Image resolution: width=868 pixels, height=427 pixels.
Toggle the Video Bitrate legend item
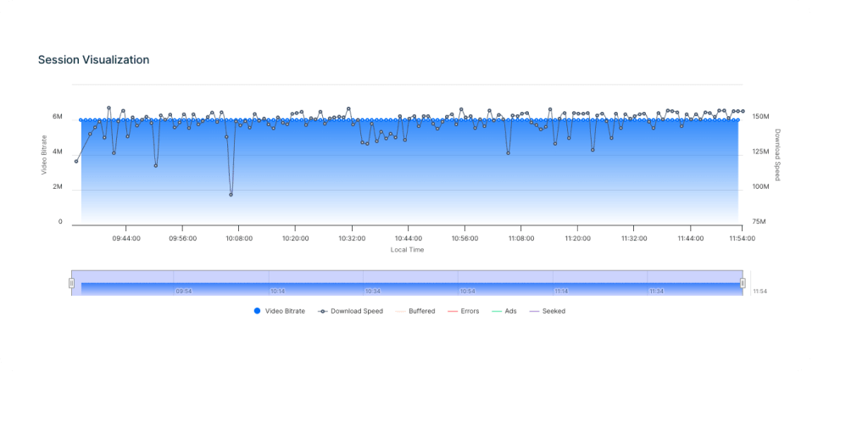pyautogui.click(x=279, y=312)
